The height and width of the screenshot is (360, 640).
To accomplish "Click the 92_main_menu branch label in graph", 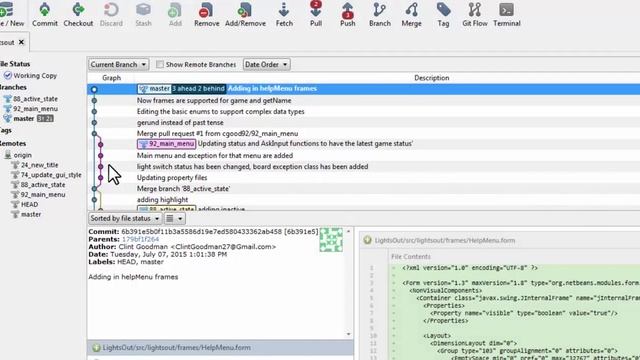I will tap(167, 144).
